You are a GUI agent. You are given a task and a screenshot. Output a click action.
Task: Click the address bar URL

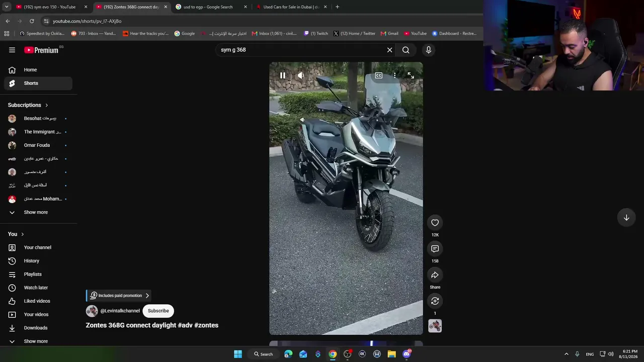(87, 21)
